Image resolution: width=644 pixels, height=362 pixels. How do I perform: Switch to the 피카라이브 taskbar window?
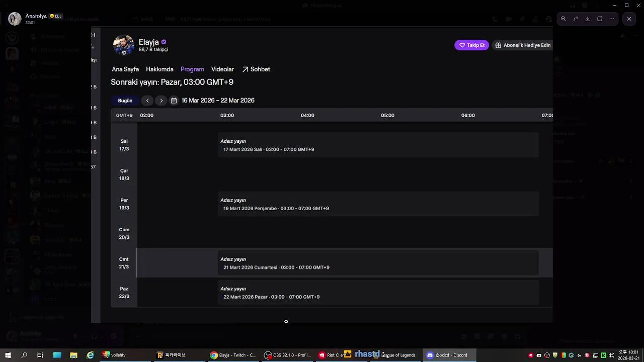tap(180, 355)
